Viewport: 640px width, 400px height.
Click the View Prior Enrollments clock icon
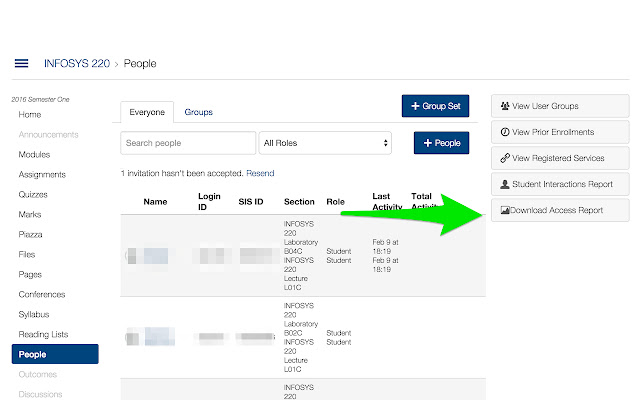(x=506, y=132)
